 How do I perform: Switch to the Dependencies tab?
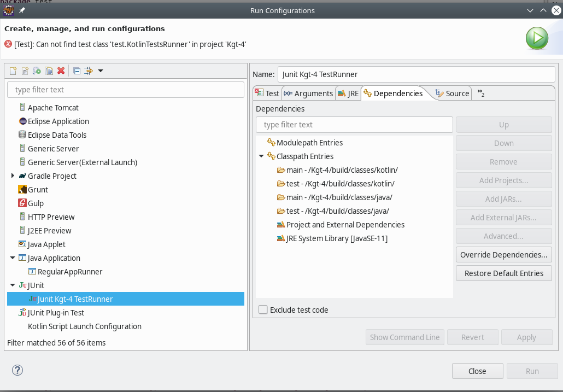point(393,93)
